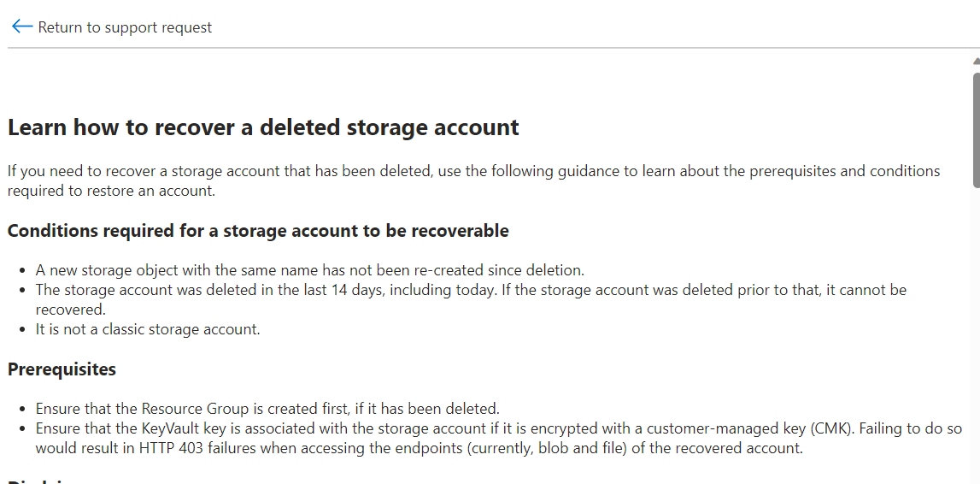Viewport: 980px width, 484px height.
Task: Click the 'Learn how to recover a deleted storage account' heading
Action: click(263, 127)
